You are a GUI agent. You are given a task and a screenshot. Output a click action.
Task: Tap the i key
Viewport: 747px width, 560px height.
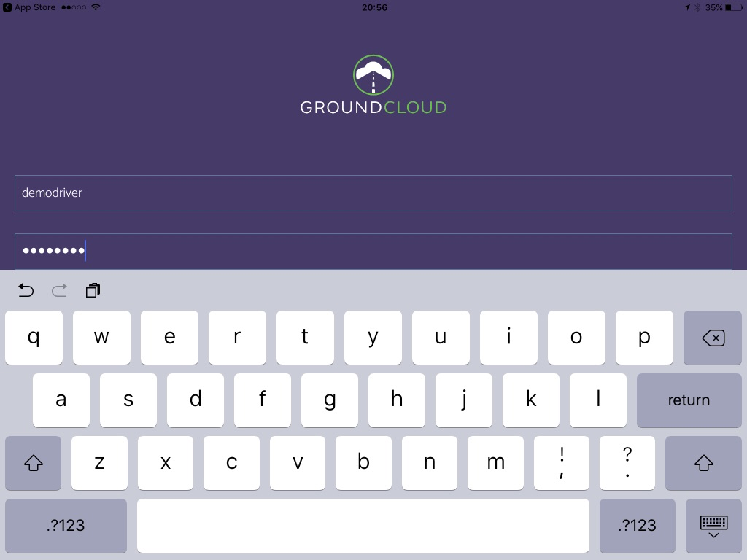point(508,338)
